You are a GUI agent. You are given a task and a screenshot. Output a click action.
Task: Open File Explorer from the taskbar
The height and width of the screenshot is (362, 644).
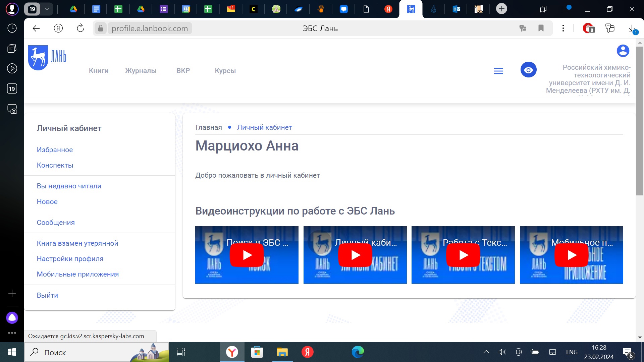(282, 352)
